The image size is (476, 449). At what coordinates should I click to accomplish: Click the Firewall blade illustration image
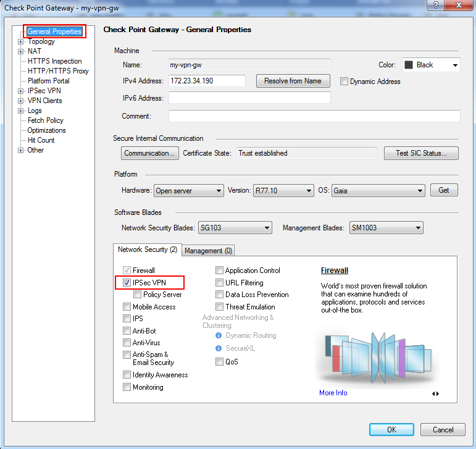378,358
